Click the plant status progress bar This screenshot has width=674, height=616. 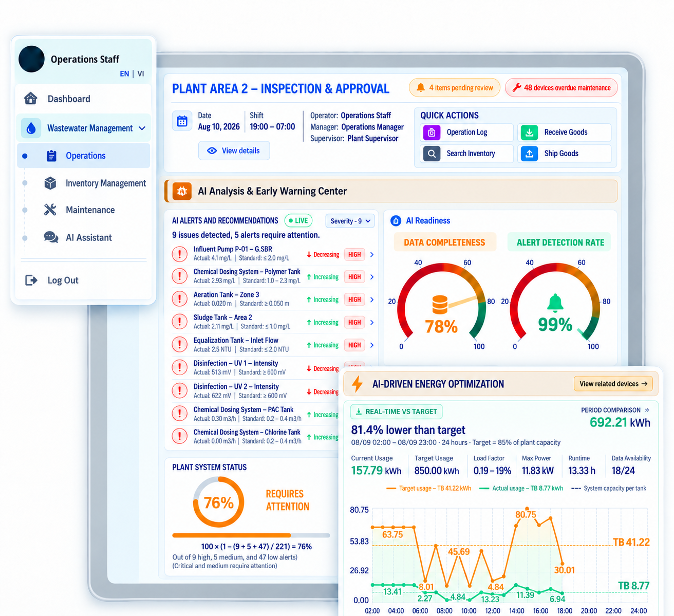[x=251, y=535]
